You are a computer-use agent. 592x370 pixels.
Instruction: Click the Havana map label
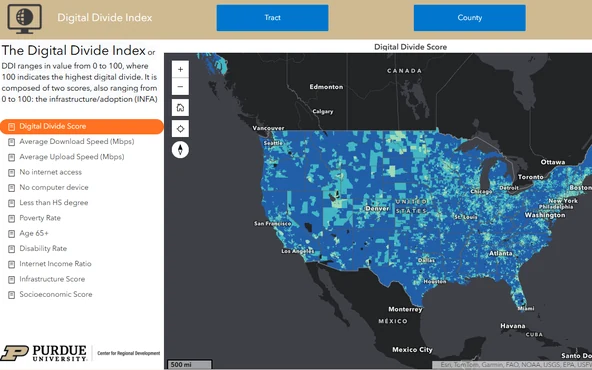(512, 326)
